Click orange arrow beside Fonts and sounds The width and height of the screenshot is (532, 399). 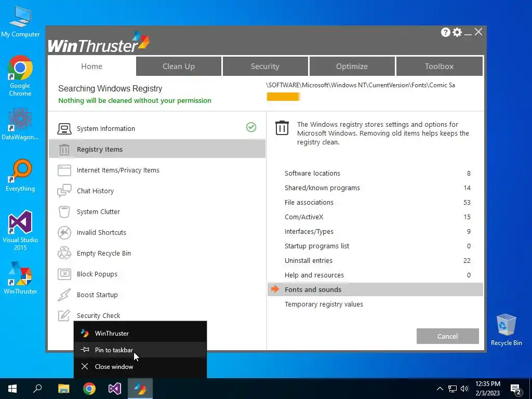click(275, 289)
